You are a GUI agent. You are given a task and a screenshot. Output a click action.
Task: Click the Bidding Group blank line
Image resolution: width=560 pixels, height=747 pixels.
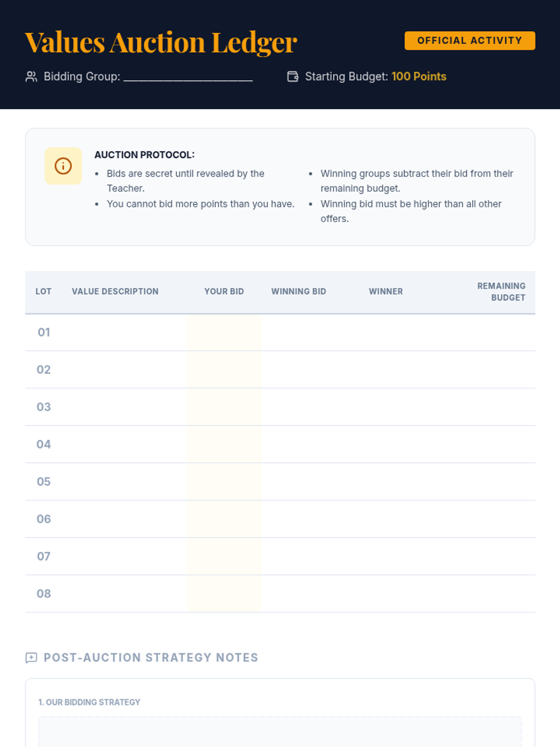[x=188, y=78]
